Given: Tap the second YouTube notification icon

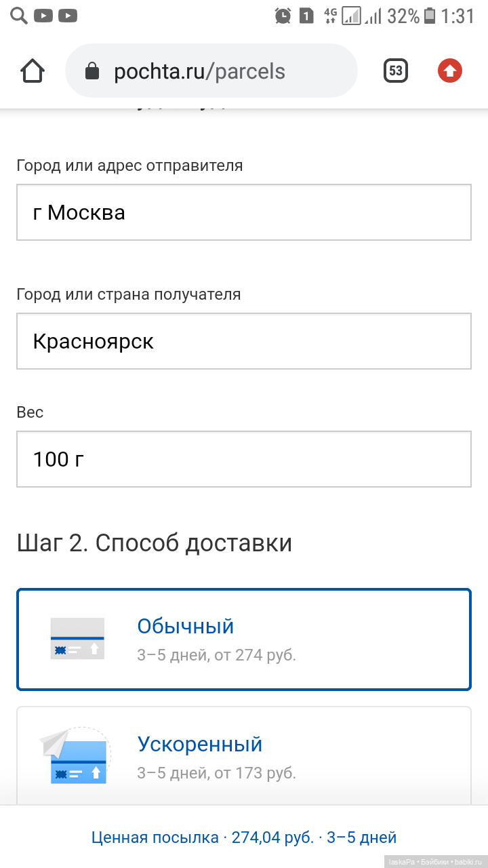Looking at the screenshot, I should (x=67, y=15).
